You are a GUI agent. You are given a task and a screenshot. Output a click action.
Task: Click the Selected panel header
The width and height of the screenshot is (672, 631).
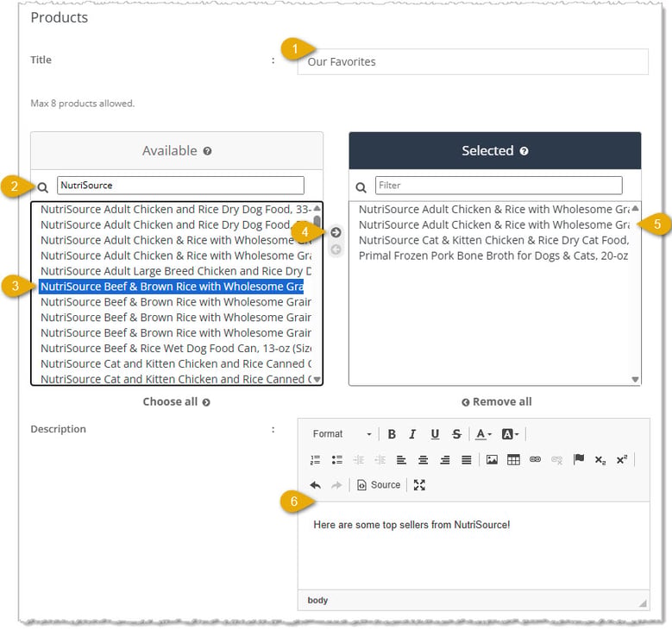(495, 150)
